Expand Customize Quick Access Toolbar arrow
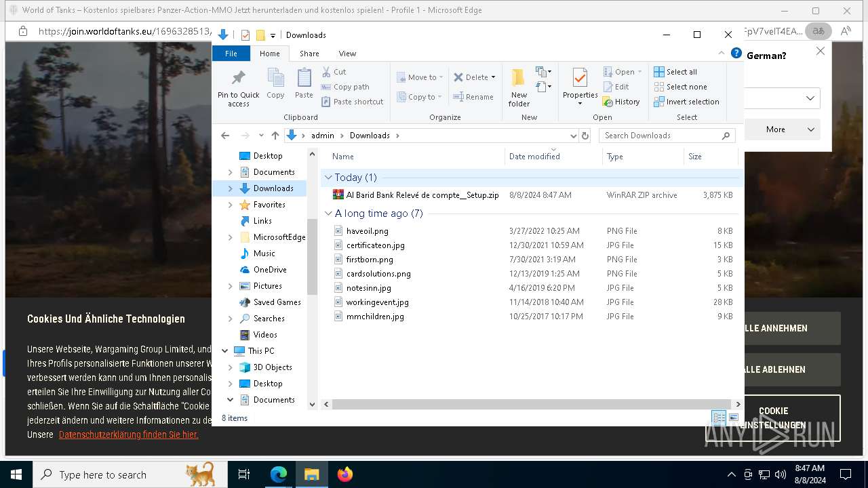 click(273, 35)
